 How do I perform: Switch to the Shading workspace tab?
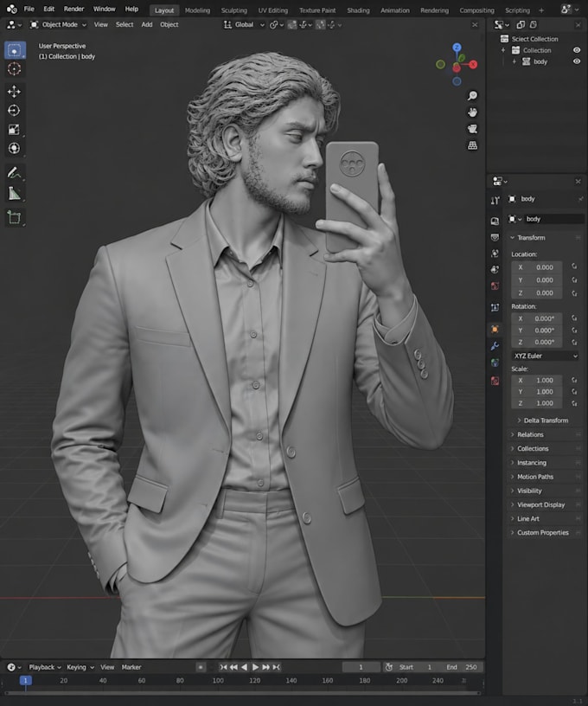click(358, 10)
